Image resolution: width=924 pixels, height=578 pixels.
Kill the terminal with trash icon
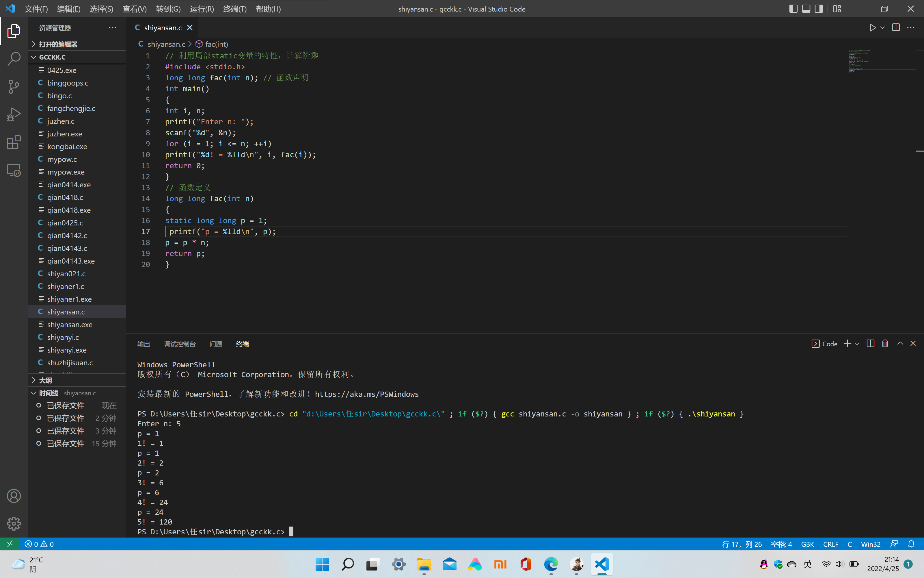coord(885,343)
